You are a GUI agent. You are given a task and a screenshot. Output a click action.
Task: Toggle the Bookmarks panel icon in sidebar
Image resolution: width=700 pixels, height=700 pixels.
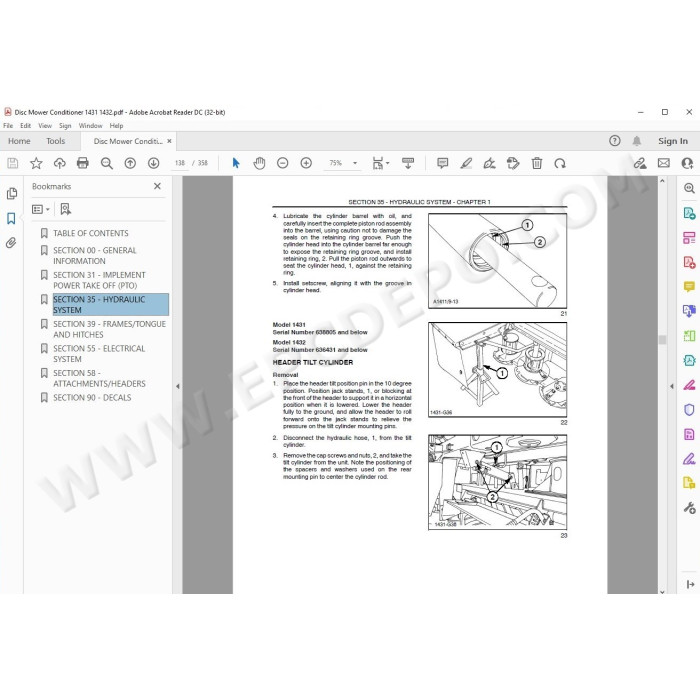[x=12, y=218]
